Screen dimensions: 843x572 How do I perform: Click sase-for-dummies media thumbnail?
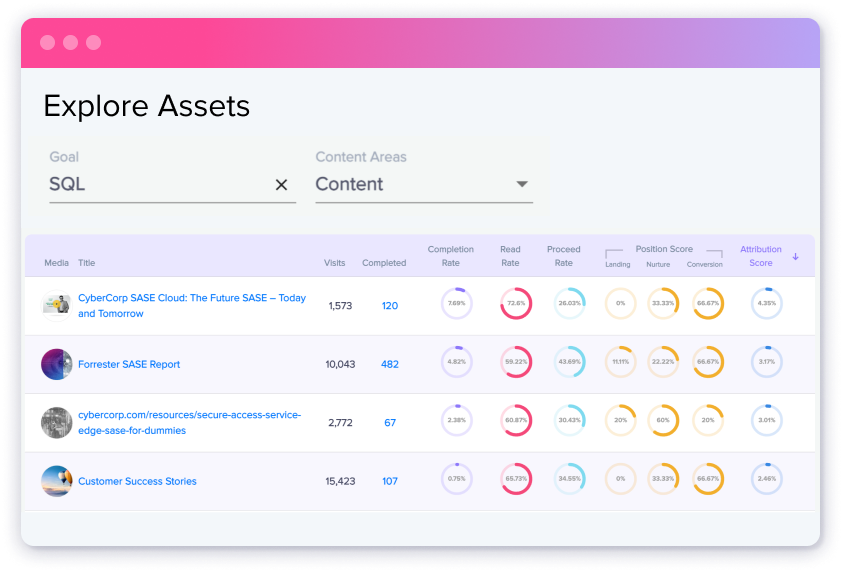[x=56, y=423]
